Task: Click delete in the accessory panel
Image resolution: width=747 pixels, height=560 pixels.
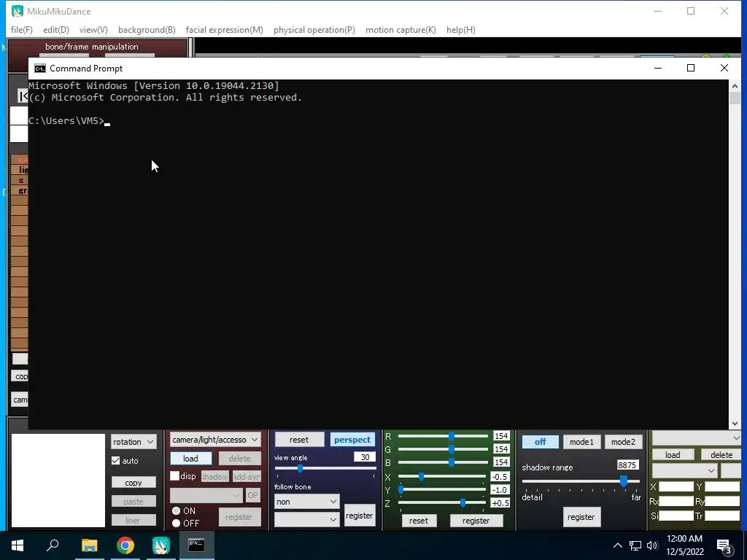Action: point(721,455)
